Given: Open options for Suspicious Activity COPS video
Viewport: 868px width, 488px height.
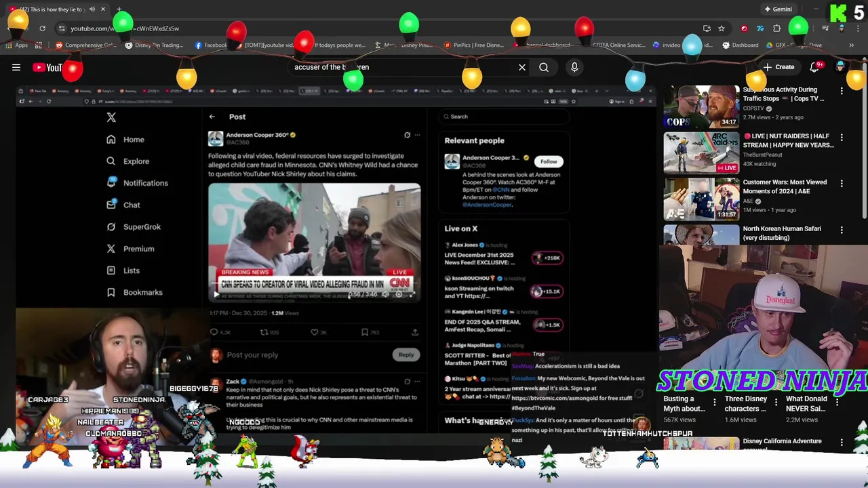Looking at the screenshot, I should (x=842, y=90).
